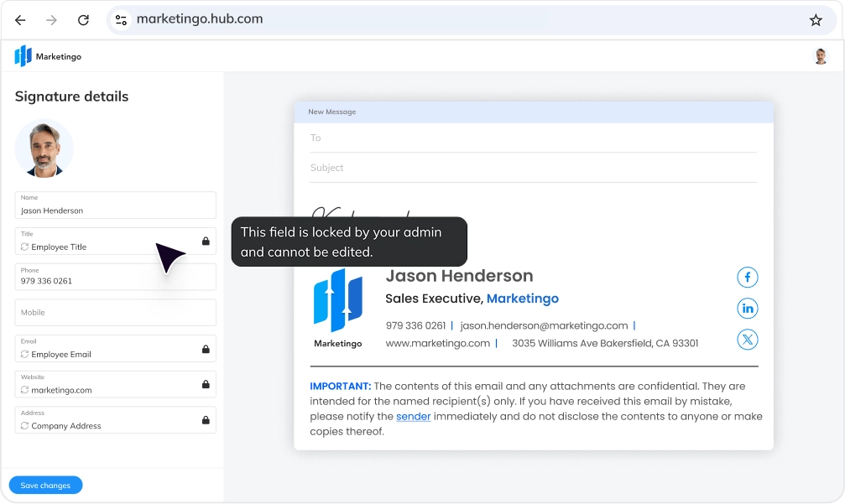
Task: Click the Subject field in New Message
Action: click(x=534, y=168)
